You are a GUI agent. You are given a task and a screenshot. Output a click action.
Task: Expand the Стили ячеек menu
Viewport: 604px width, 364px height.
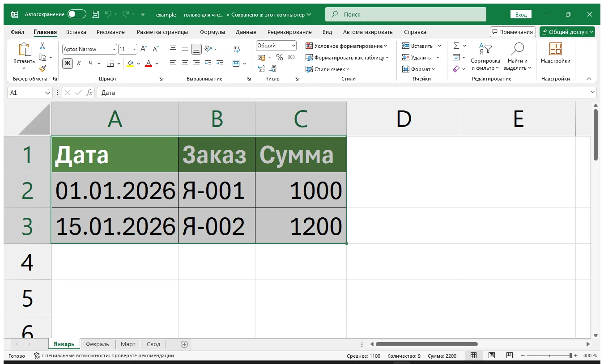(328, 69)
